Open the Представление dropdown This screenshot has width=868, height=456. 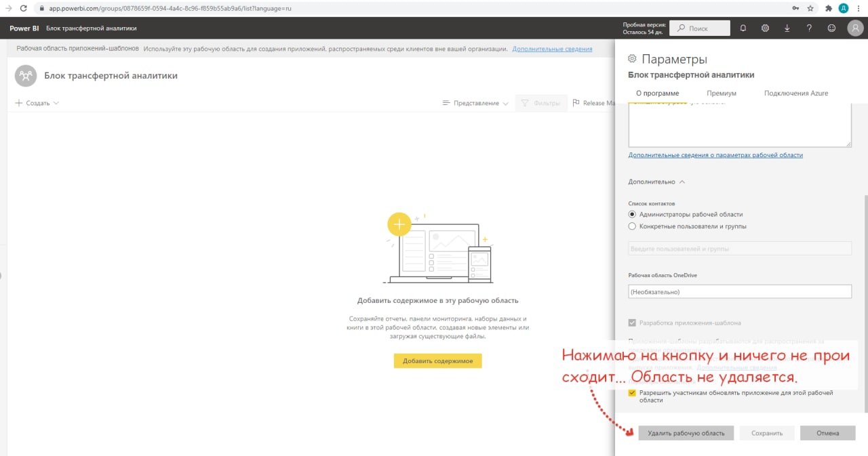(475, 103)
